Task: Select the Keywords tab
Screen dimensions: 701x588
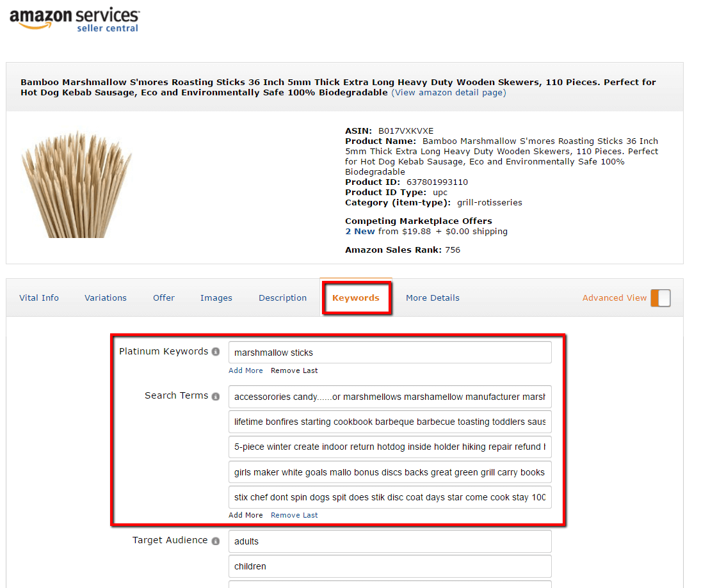Action: click(357, 298)
